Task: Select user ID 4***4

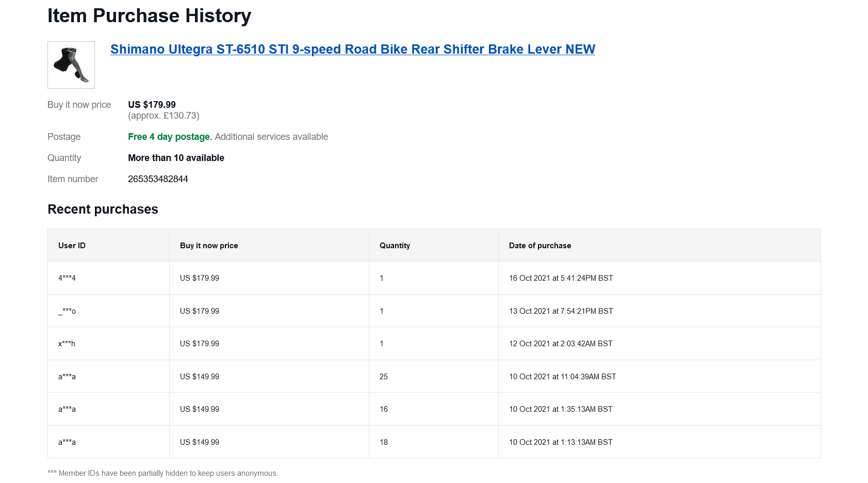Action: (67, 278)
